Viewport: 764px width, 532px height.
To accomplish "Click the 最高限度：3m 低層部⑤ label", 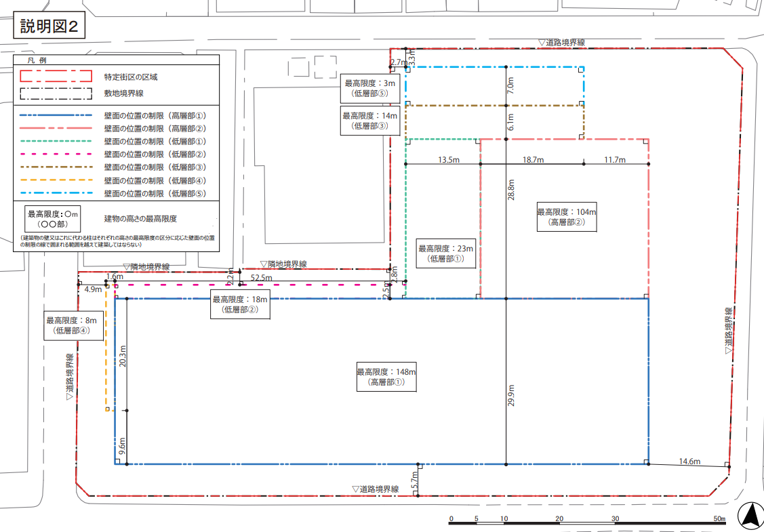I will click(x=365, y=88).
